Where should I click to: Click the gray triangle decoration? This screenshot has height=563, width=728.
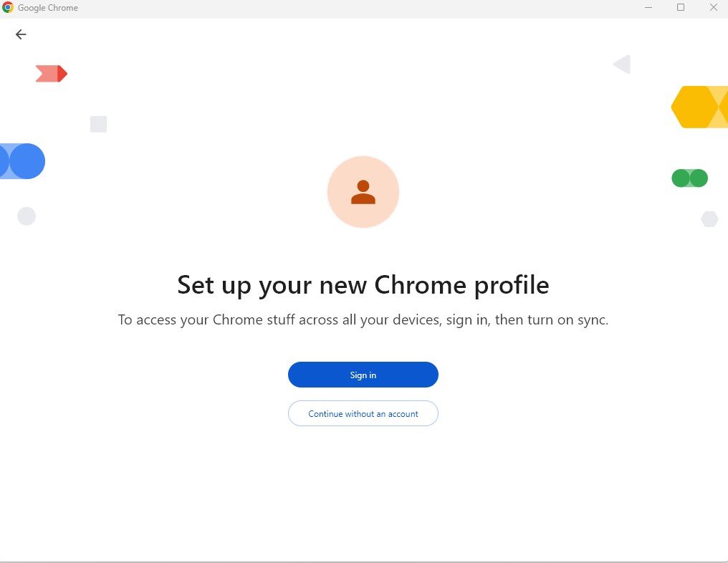tap(622, 64)
